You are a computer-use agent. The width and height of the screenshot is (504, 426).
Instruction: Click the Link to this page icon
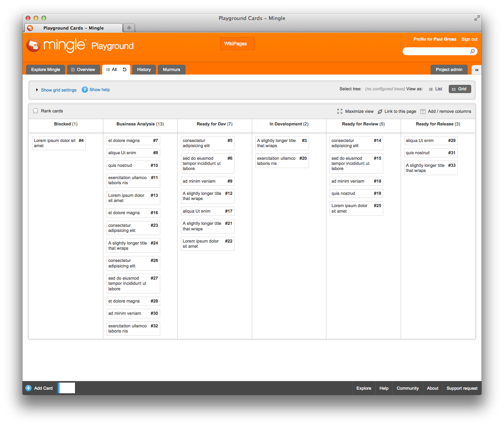[380, 112]
